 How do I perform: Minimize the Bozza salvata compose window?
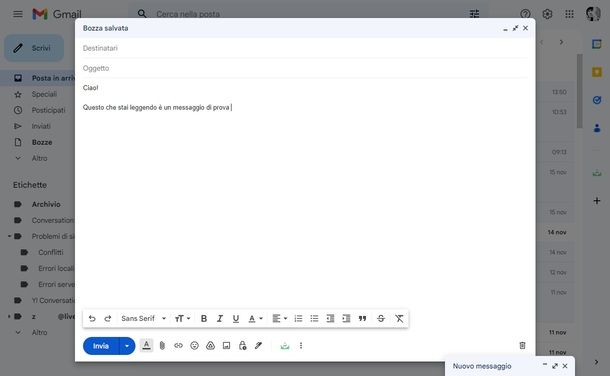point(505,28)
